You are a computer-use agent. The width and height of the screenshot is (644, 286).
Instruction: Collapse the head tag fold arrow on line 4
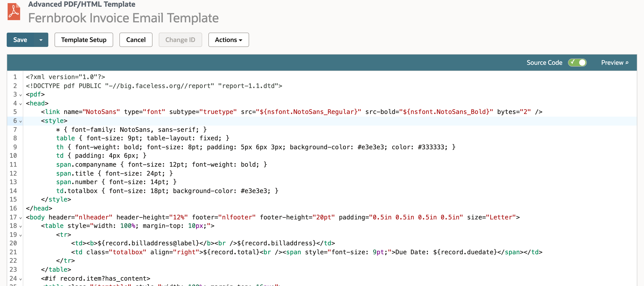[x=21, y=104]
